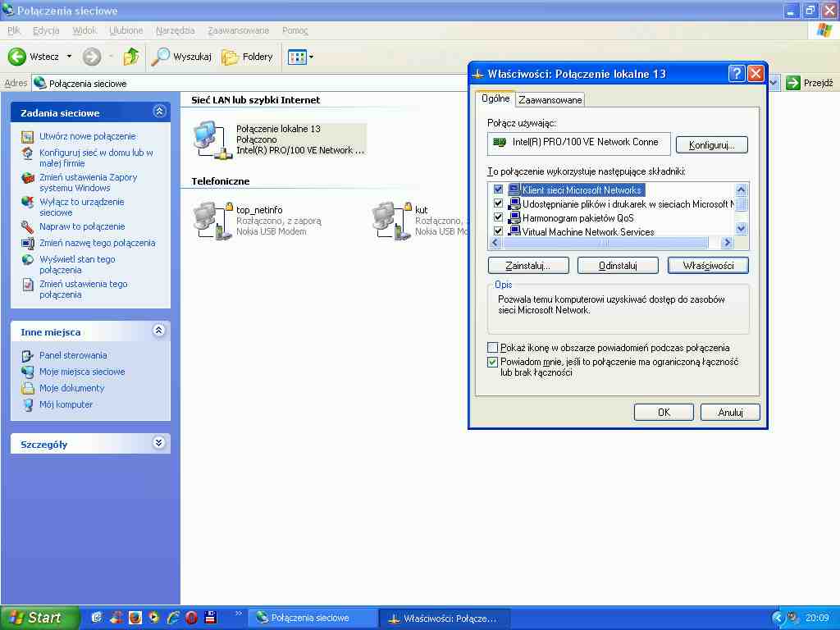Click horizontal scrollbar left arrow in list
Image resolution: width=840 pixels, height=630 pixels.
[495, 243]
